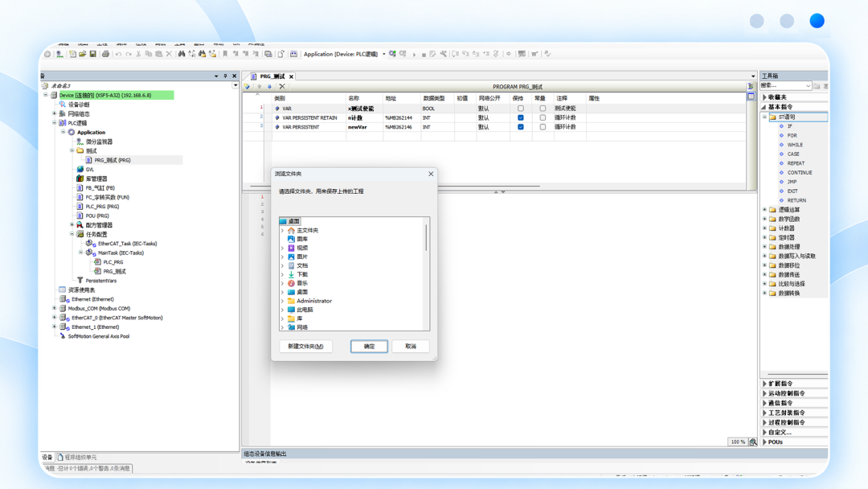
Task: Switch to 程序组织单元 tab
Action: pos(77,458)
